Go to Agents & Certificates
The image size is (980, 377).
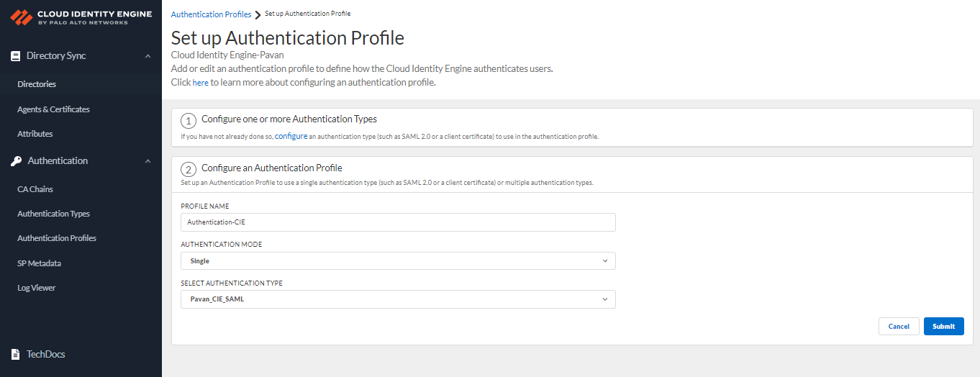(x=53, y=109)
